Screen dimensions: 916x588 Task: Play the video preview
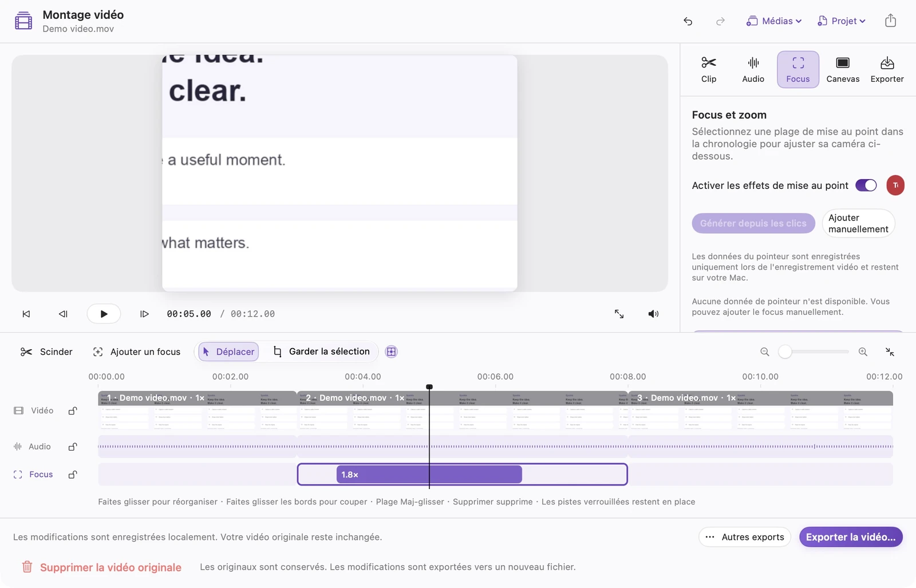pyautogui.click(x=104, y=314)
